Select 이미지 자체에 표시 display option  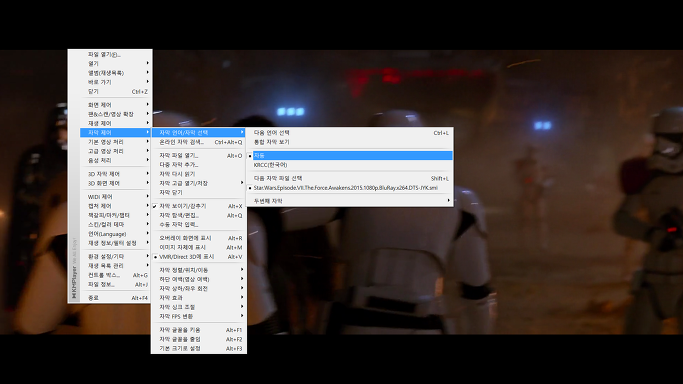(x=199, y=247)
